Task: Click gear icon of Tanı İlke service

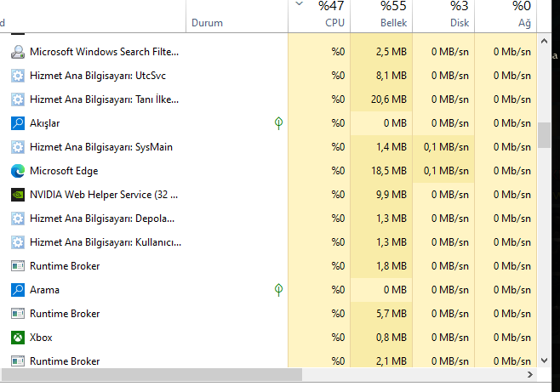Action: pyautogui.click(x=18, y=99)
